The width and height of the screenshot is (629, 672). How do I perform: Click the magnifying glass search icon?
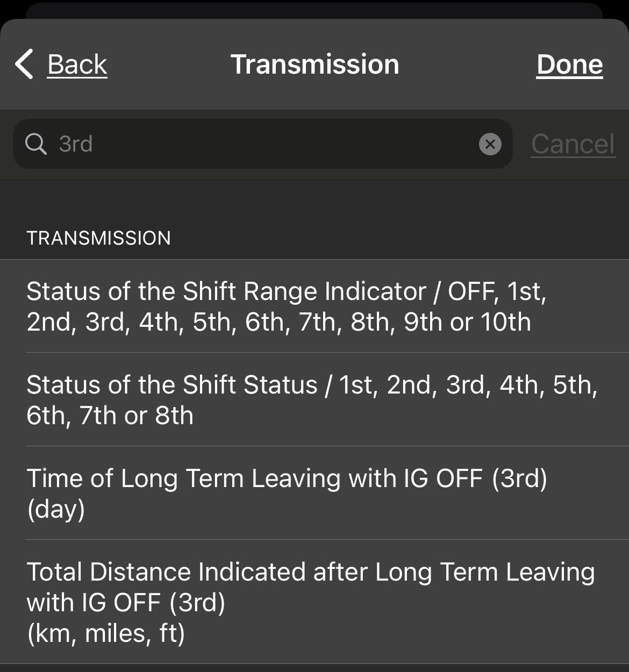pos(36,144)
